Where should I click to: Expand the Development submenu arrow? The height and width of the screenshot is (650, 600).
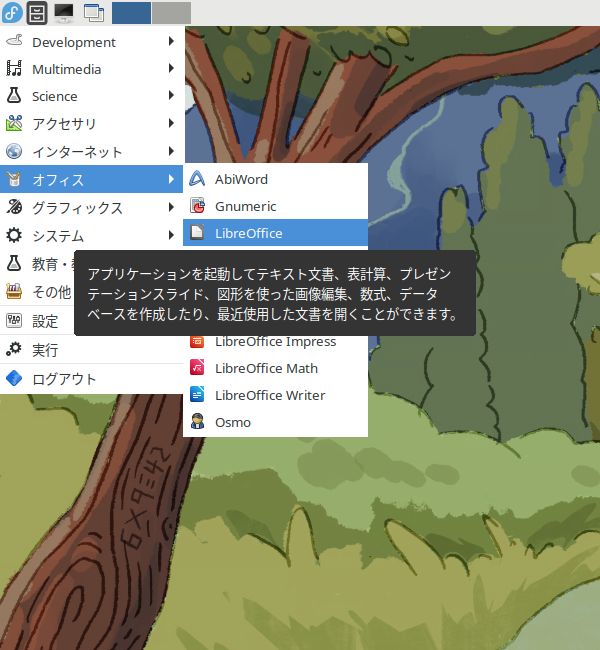171,41
